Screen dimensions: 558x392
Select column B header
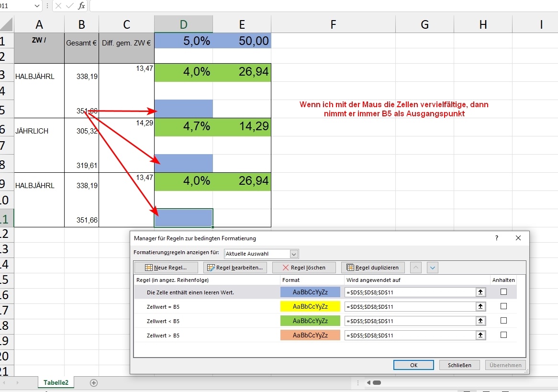(81, 24)
